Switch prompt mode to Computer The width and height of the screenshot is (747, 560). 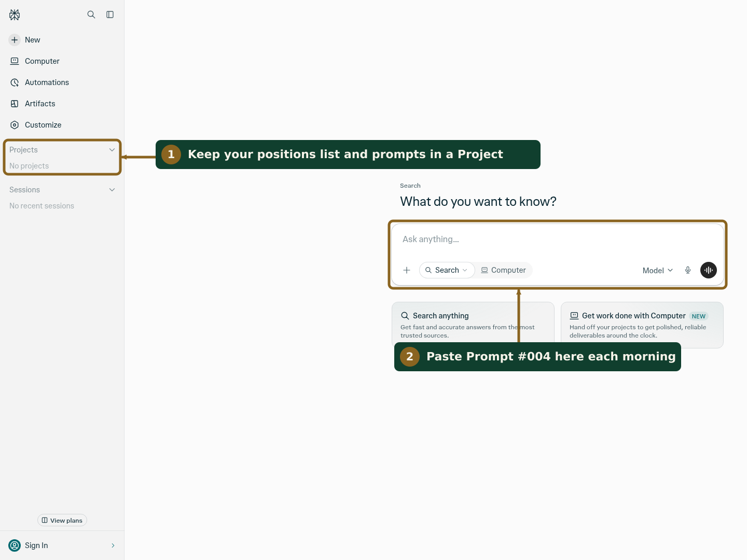(503, 270)
